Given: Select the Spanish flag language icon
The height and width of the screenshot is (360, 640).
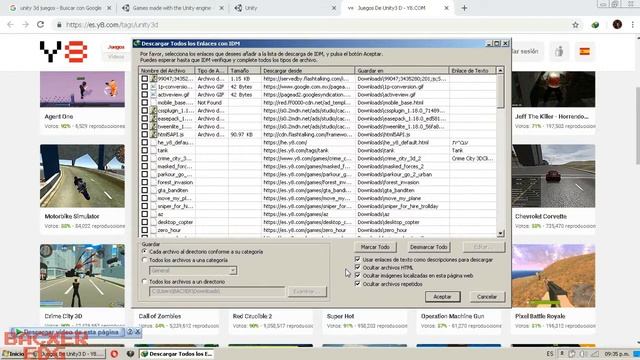Looking at the screenshot, I should point(584,51).
